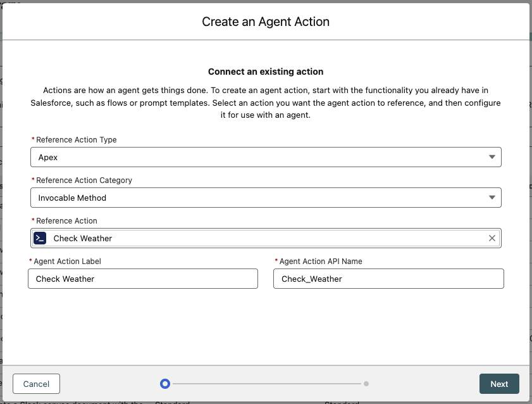Viewport: 532px width, 404px height.
Task: Clear the Check Weather reference action
Action: [x=492, y=238]
